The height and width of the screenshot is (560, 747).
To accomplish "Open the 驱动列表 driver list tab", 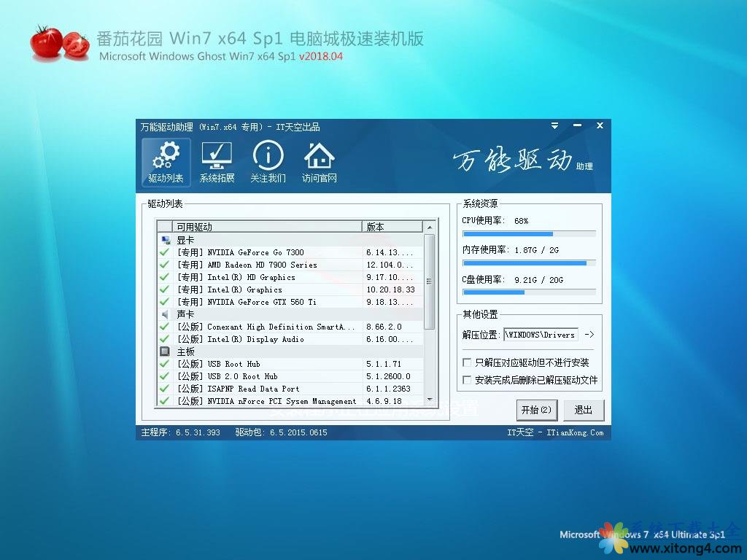I will [166, 162].
